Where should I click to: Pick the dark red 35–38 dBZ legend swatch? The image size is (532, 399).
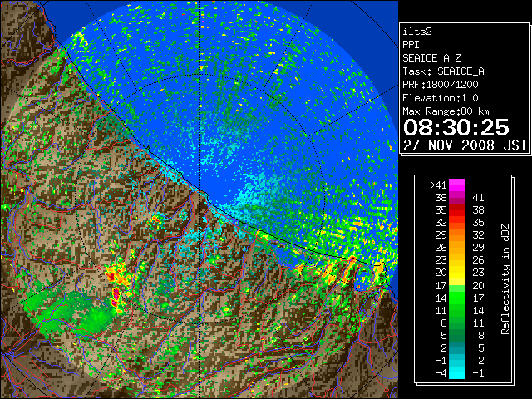click(457, 210)
